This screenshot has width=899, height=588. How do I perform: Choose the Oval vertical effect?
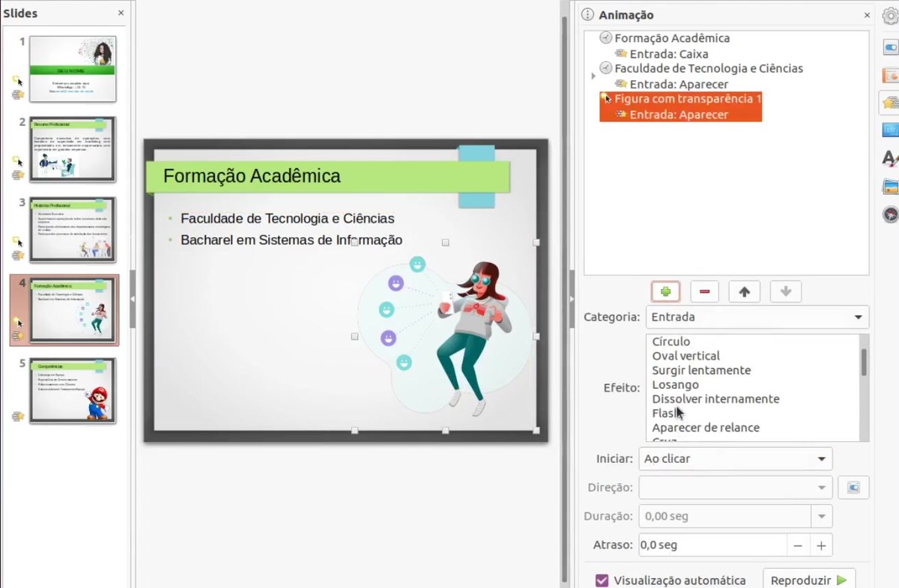click(685, 356)
